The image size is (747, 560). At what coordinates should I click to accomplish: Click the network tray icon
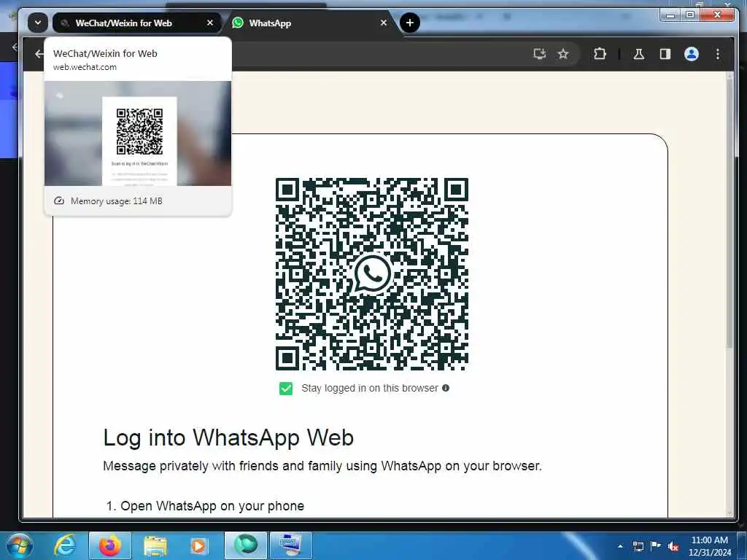coord(638,546)
